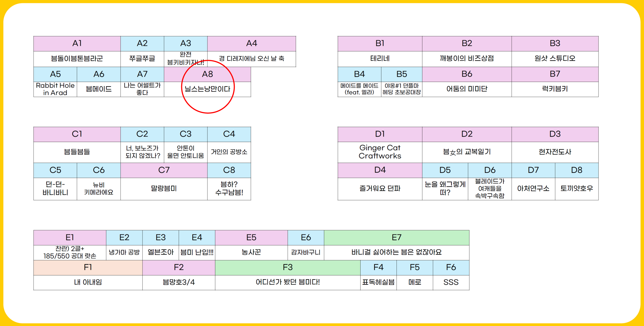This screenshot has height=326, width=644.
Task: Click the Ginger Cat Craftworks cell
Action: click(x=380, y=152)
